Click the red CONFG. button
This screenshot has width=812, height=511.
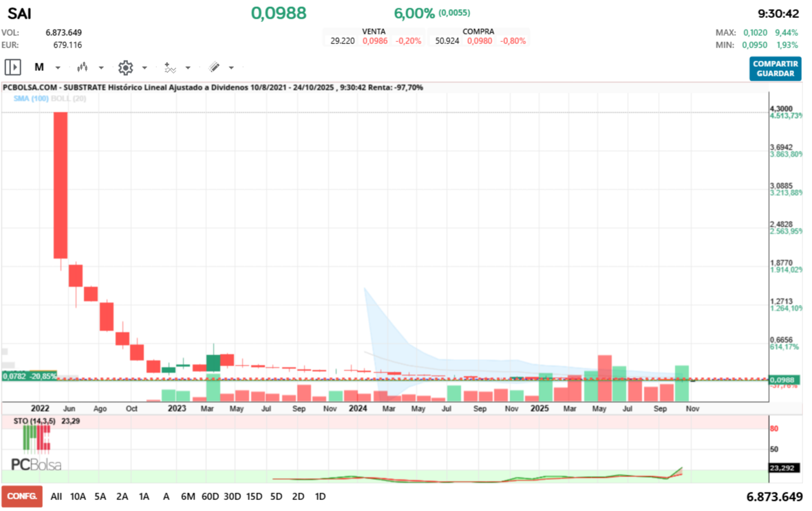(22, 496)
